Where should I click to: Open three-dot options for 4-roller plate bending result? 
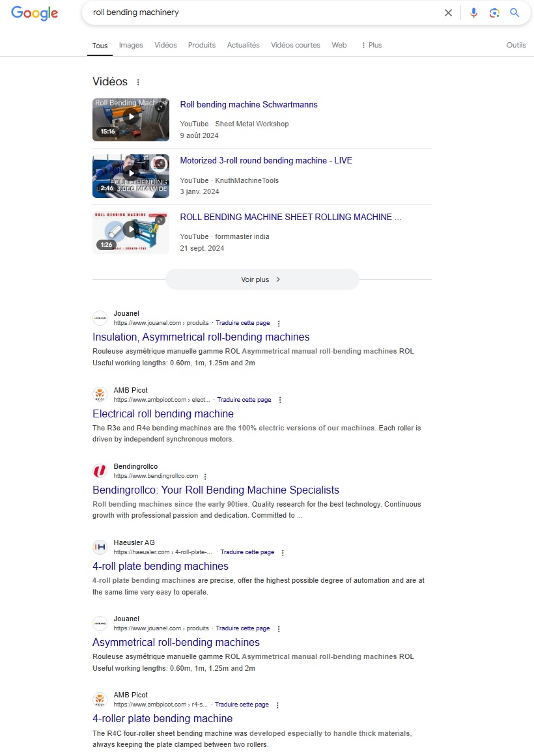(x=277, y=705)
